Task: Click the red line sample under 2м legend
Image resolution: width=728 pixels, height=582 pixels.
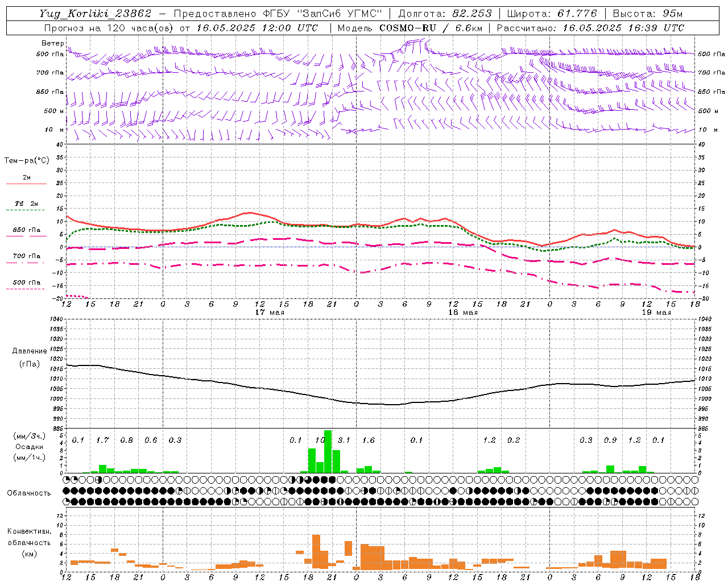Action: (x=27, y=184)
